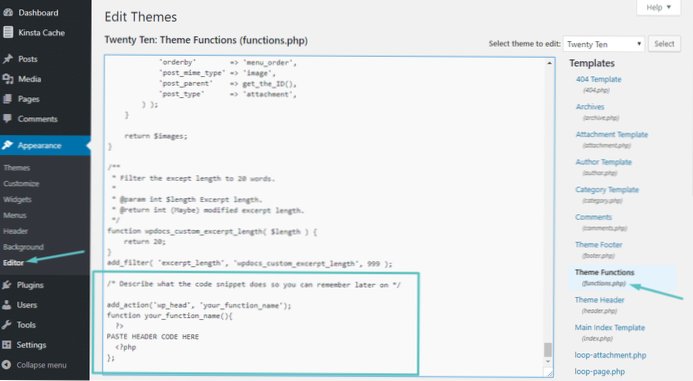Expand the Help dropdown tab
The height and width of the screenshot is (381, 693).
point(659,8)
